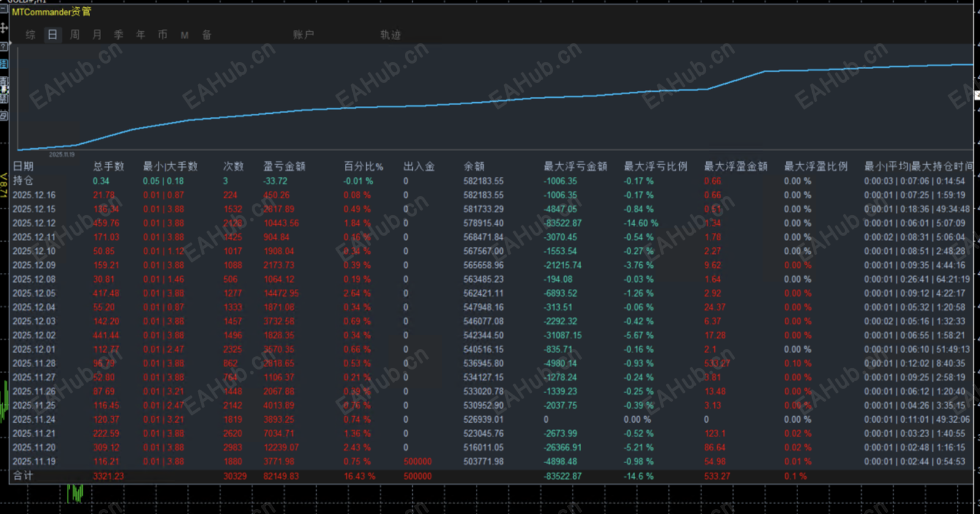Select the 2025.12.01 date row
The width and height of the screenshot is (980, 514).
coord(34,350)
